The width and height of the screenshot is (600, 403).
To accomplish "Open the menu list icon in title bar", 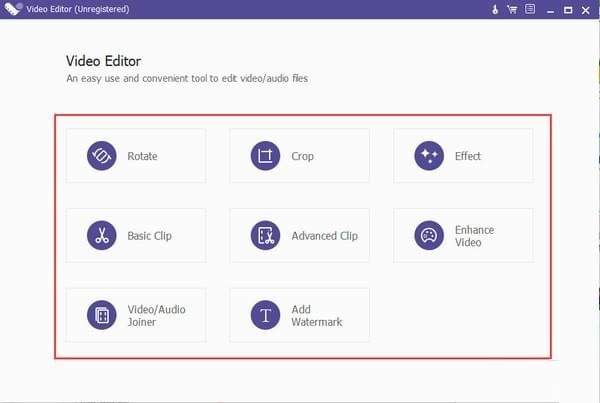I will (530, 9).
